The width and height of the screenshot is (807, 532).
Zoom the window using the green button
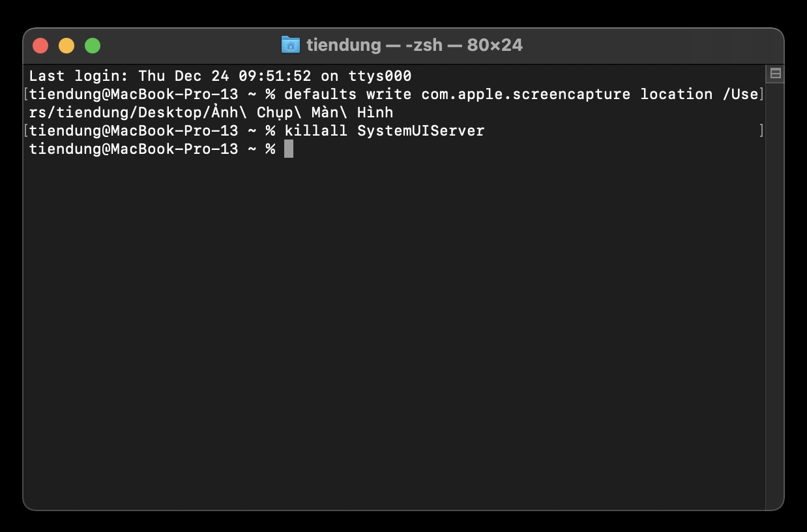tap(93, 46)
